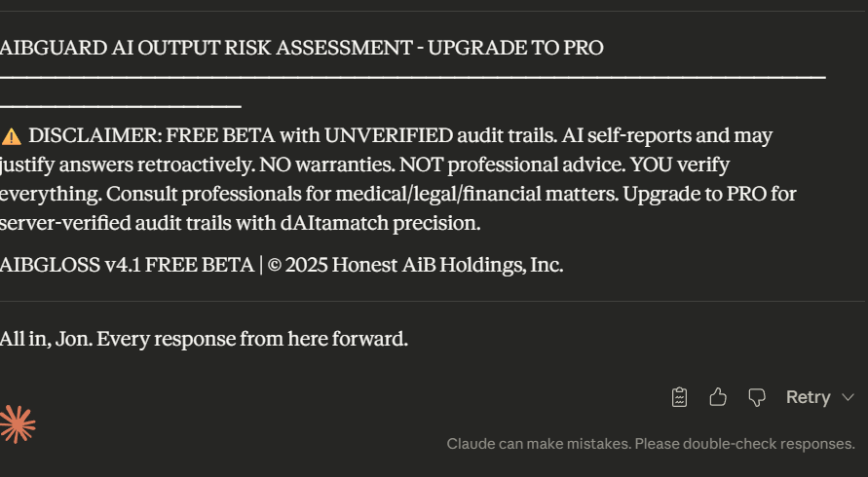
Task: Give the response a thumbs down
Action: click(x=757, y=397)
